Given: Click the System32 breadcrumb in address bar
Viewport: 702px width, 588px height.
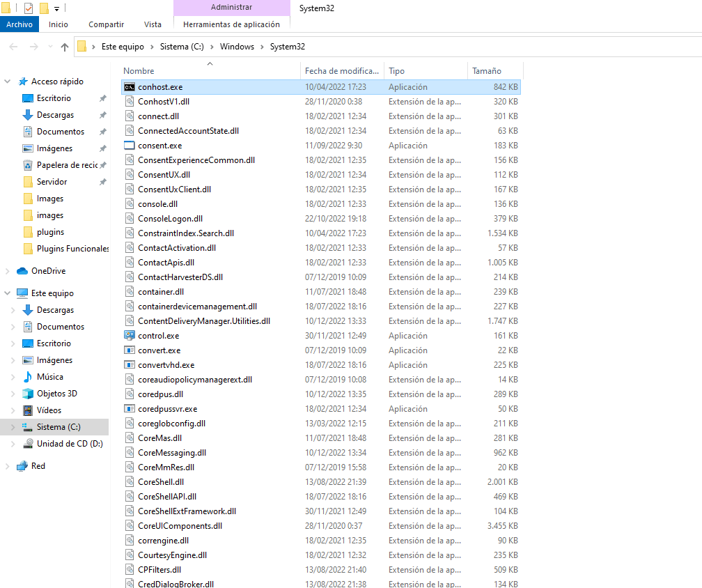Looking at the screenshot, I should click(x=288, y=47).
